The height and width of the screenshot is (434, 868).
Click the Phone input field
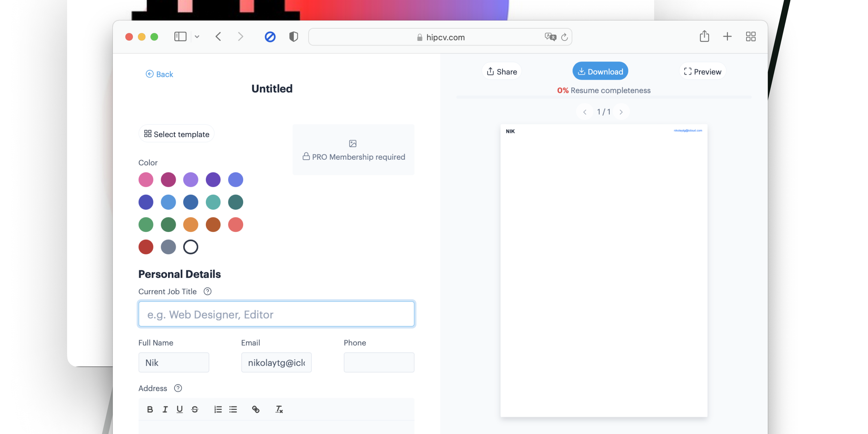(379, 362)
